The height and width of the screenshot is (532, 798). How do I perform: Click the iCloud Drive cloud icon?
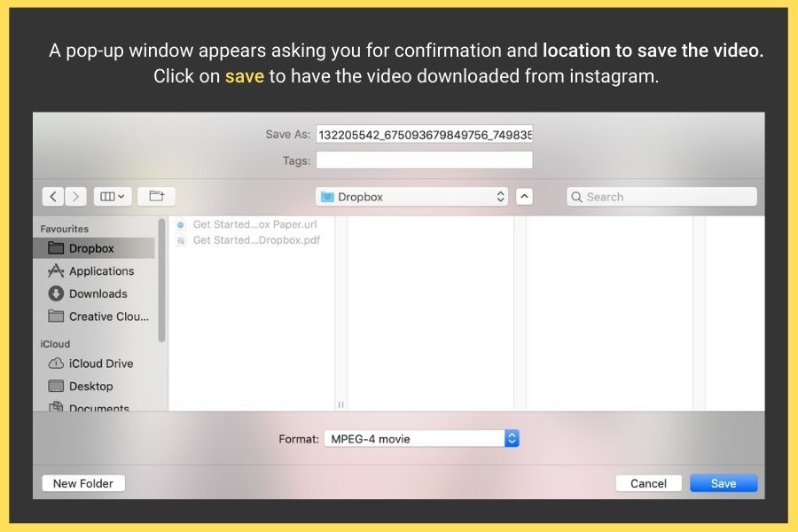[x=56, y=364]
